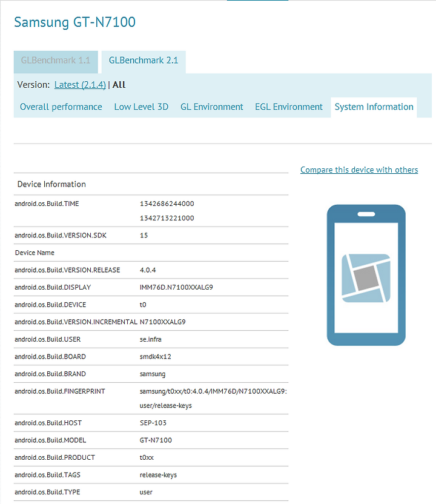This screenshot has height=504, width=436.
Task: Select the SDK value 15
Action: 144,235
